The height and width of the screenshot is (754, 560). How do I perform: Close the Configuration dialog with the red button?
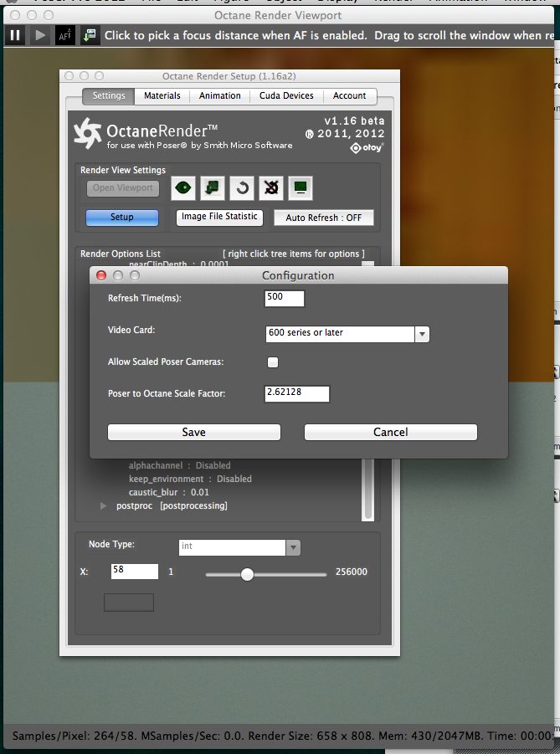point(101,275)
